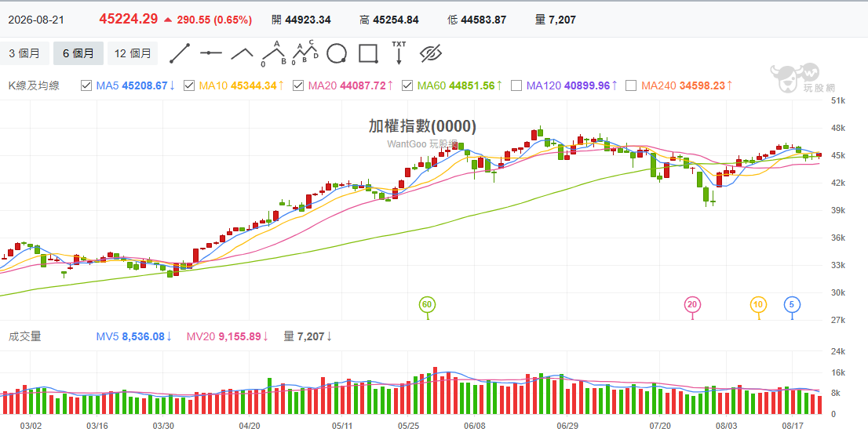Click the MA10 value 45344.34
Viewport: 868px width, 432px height.
point(253,85)
